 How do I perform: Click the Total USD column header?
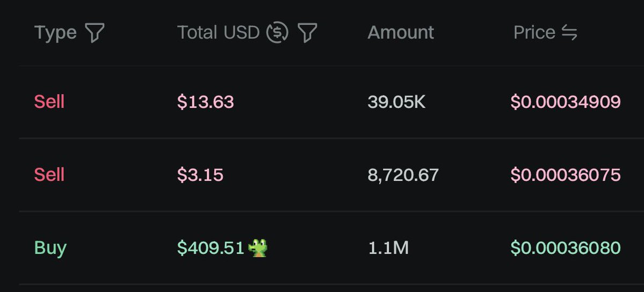tap(219, 32)
